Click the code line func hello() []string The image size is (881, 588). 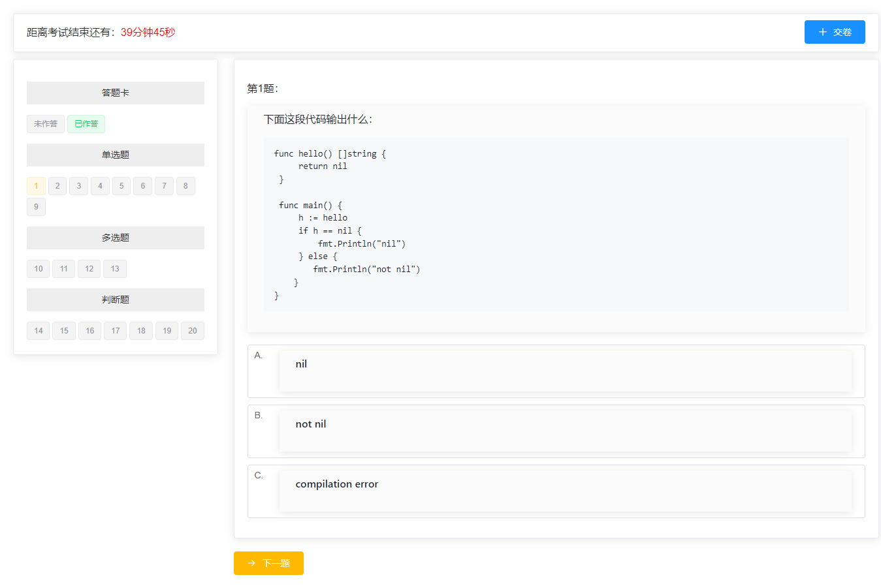[x=330, y=154]
